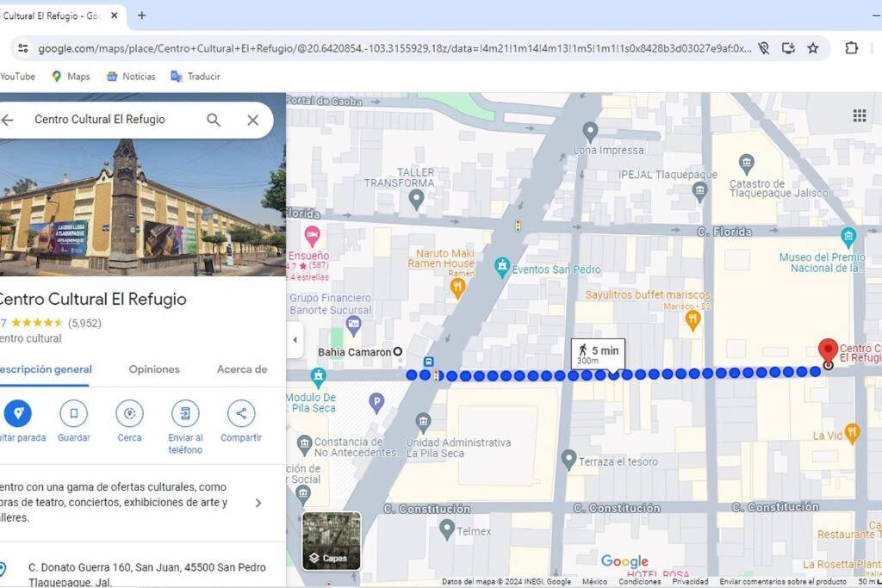Switch to the Acerca de tab
Image resolution: width=882 pixels, height=588 pixels.
pyautogui.click(x=242, y=369)
